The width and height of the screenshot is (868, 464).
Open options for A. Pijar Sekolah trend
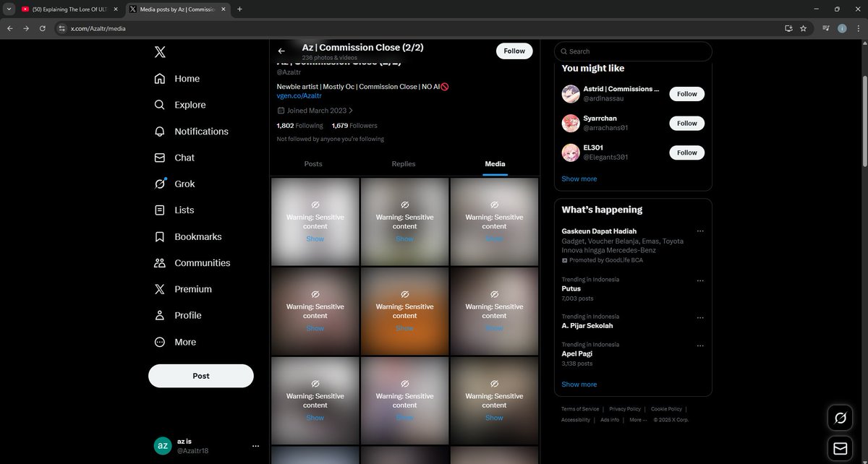pos(700,317)
